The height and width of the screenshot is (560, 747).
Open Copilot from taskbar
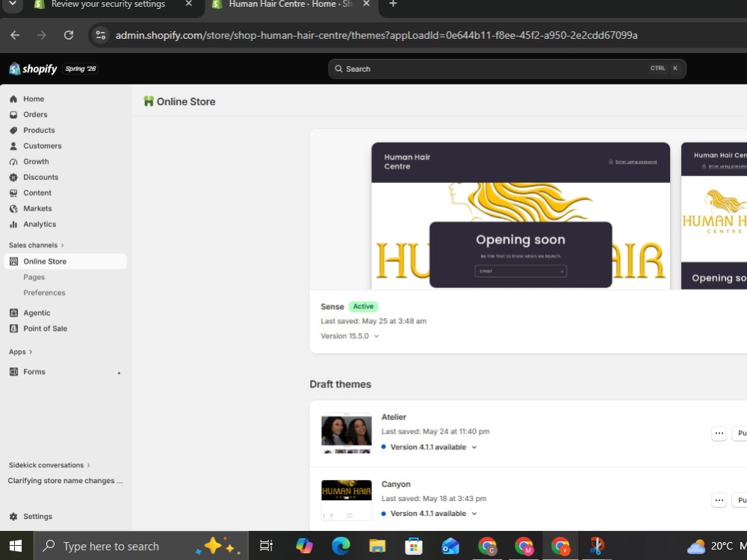tap(304, 546)
